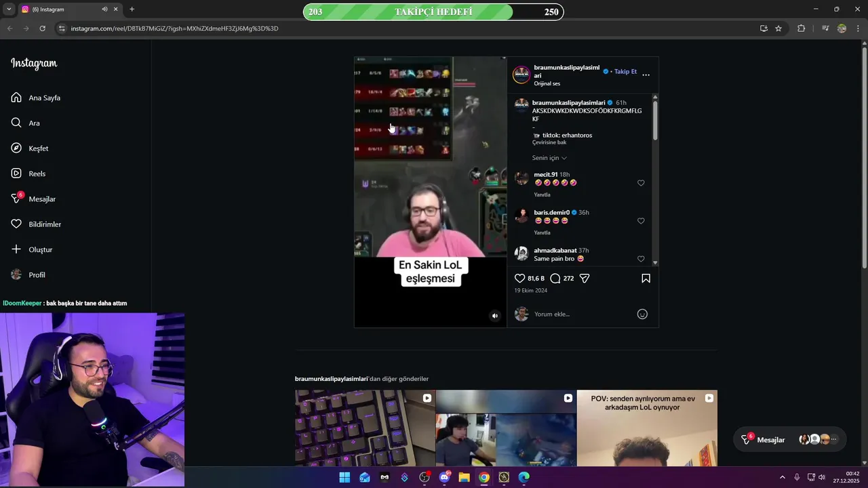Click Takip Et follow button
This screenshot has height=488, width=868.
[625, 71]
